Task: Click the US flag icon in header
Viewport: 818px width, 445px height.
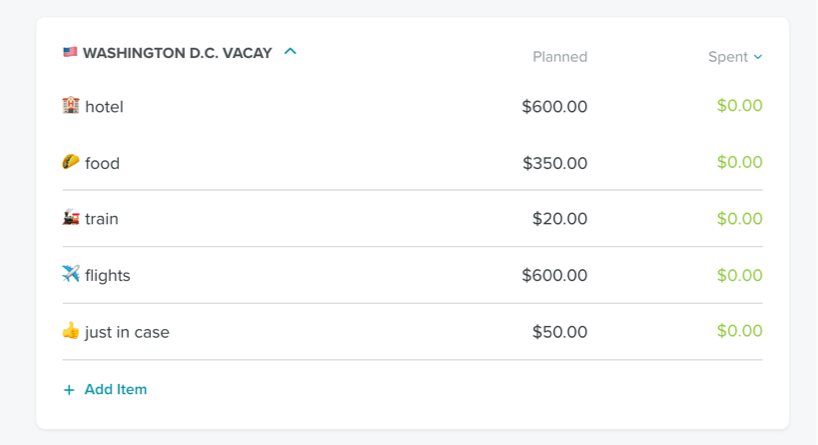Action: coord(70,52)
